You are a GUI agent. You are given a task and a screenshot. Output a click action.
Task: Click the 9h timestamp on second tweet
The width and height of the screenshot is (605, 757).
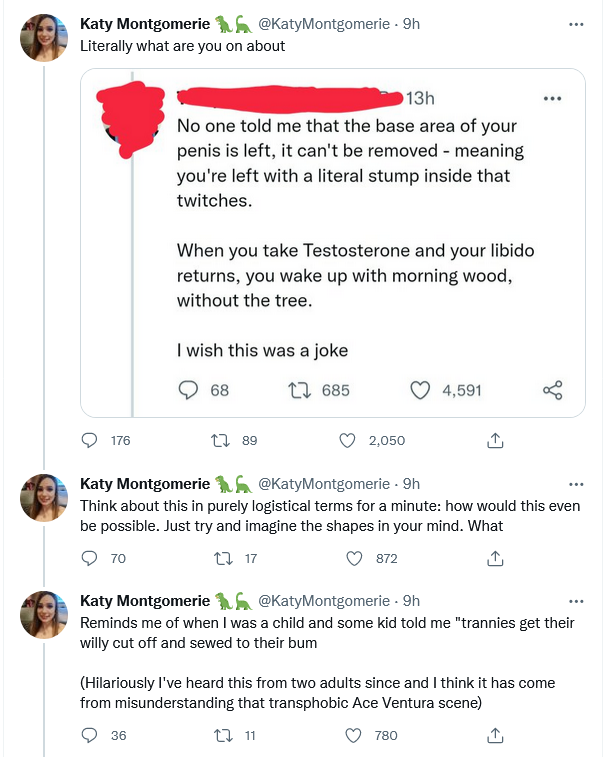411,483
